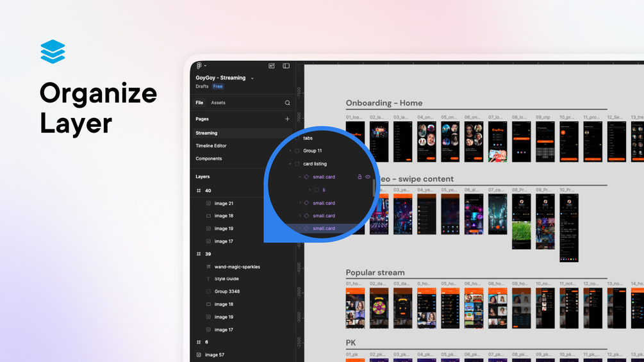Image resolution: width=644 pixels, height=362 pixels.
Task: Click the Pages section header
Action: tap(202, 119)
